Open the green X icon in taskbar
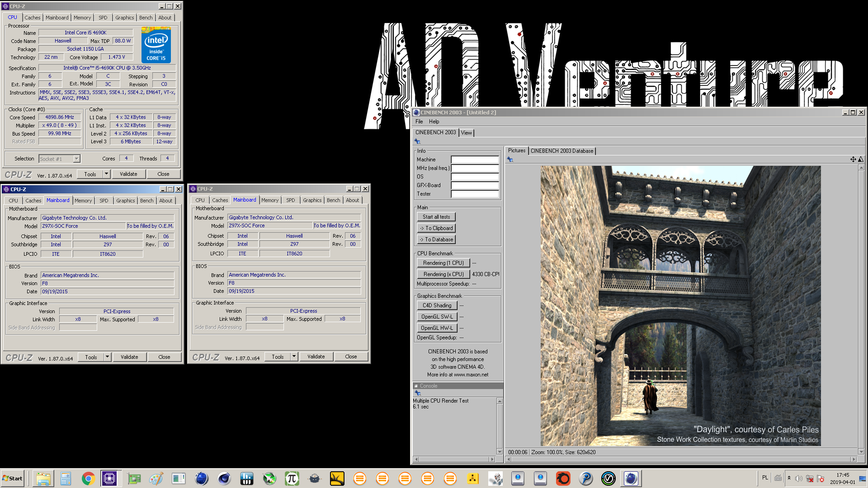The height and width of the screenshot is (488, 868). click(x=269, y=479)
